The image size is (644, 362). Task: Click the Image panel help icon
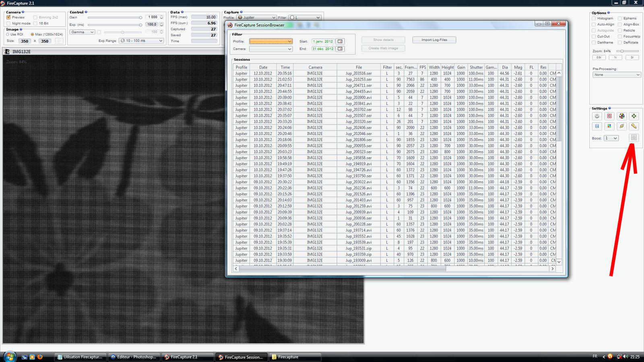click(x=21, y=29)
